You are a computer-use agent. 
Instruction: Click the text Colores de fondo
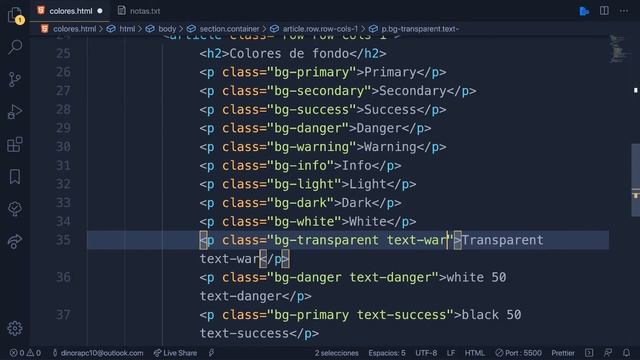289,53
